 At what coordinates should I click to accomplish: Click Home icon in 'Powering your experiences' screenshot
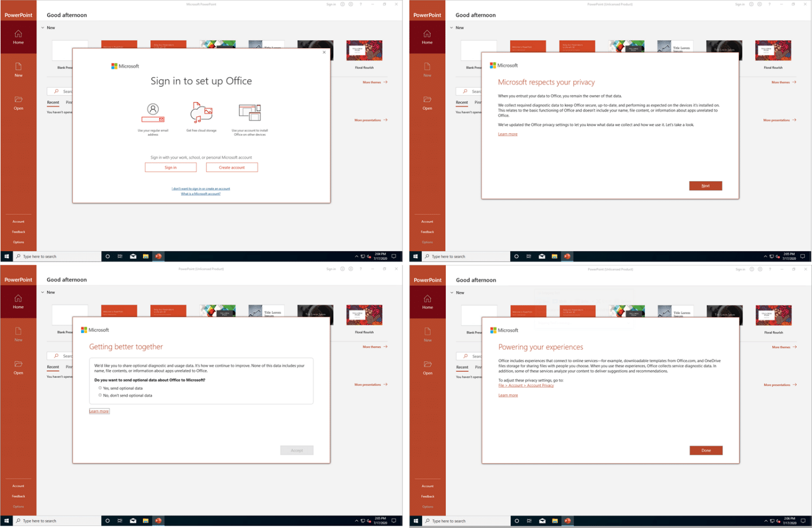pyautogui.click(x=428, y=298)
